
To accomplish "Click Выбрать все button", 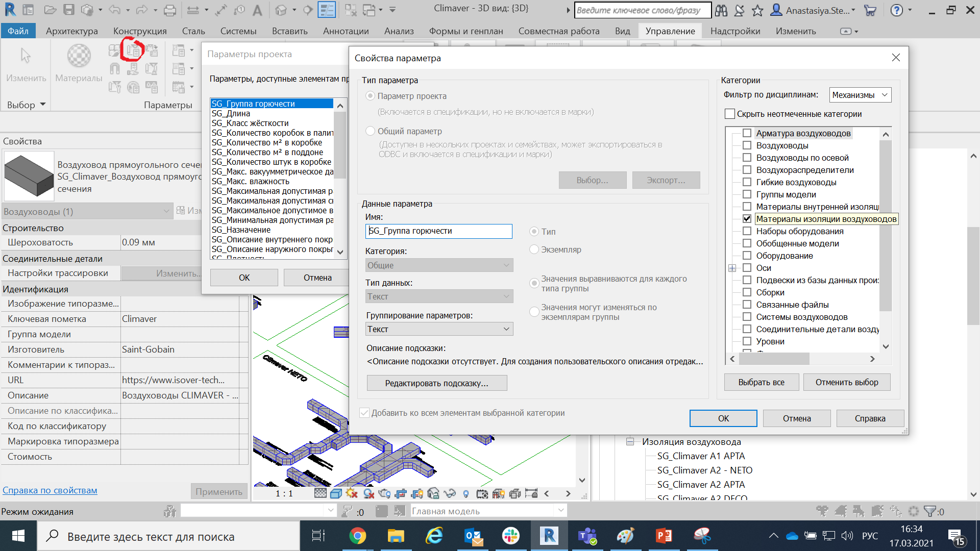I will tap(762, 382).
